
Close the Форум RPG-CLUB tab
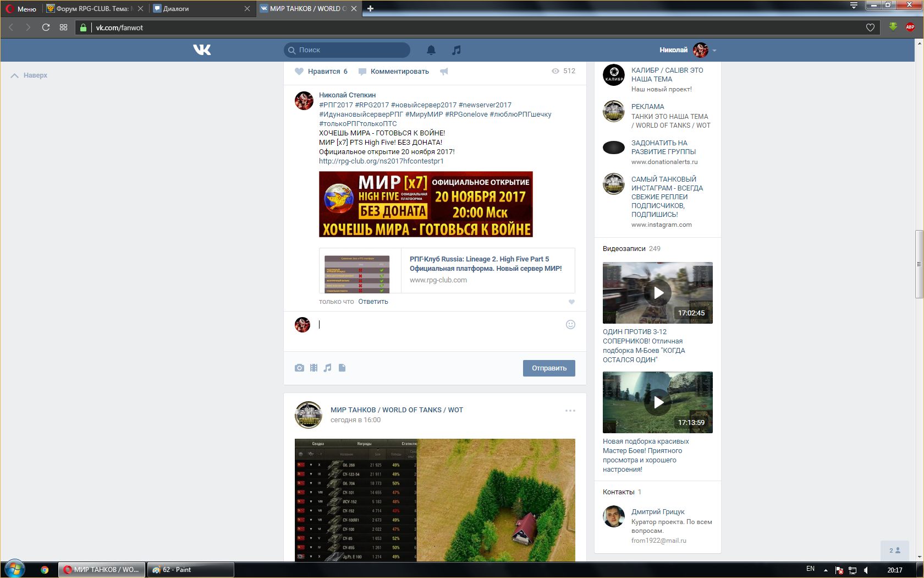[x=140, y=9]
